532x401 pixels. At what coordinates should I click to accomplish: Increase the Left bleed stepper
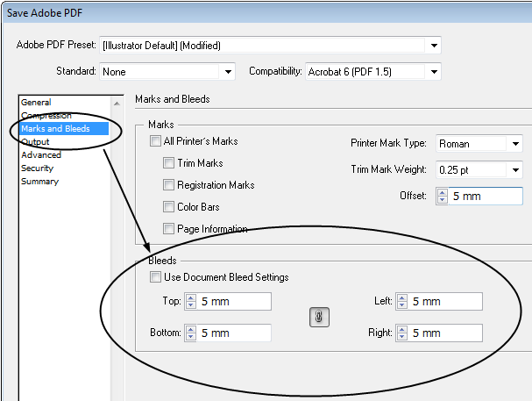point(402,298)
